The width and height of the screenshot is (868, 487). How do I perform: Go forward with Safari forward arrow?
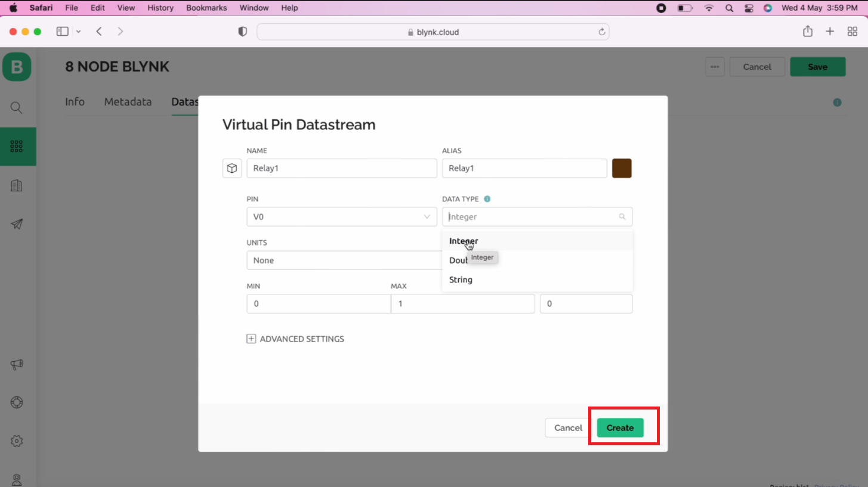[x=121, y=32]
